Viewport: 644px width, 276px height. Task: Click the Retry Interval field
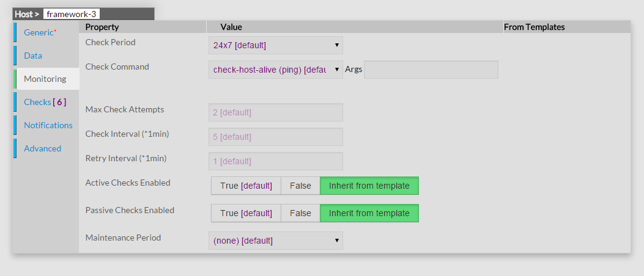pos(275,161)
